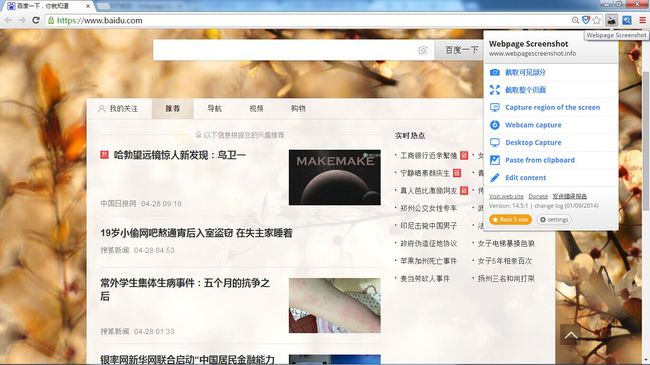Click the scroll-to-top arrow button
Screen dimensions: 650x365
[x=570, y=334]
